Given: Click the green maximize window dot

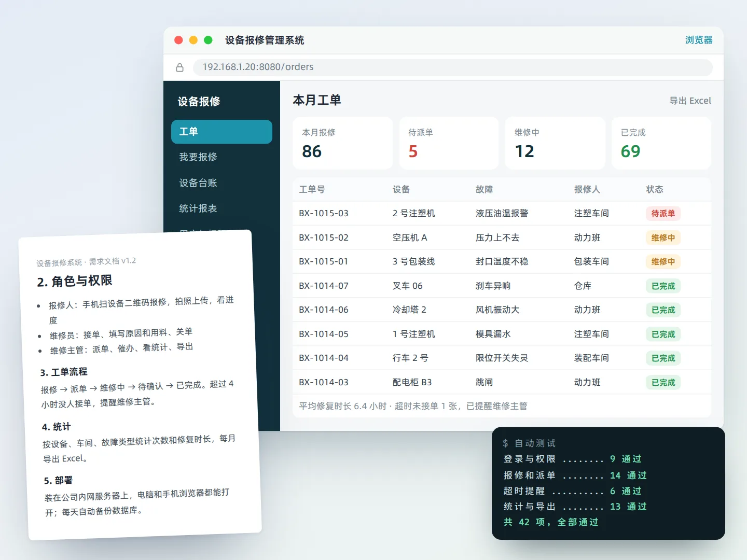Looking at the screenshot, I should pos(208,40).
